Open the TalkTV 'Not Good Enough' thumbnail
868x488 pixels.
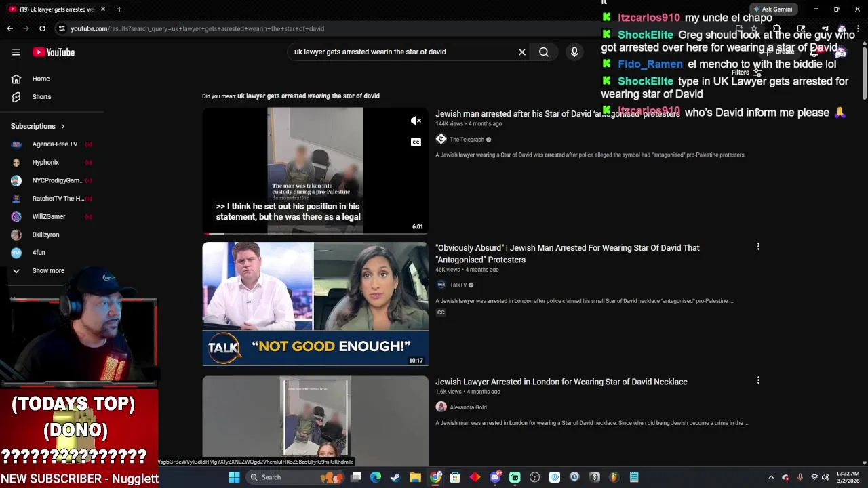315,304
